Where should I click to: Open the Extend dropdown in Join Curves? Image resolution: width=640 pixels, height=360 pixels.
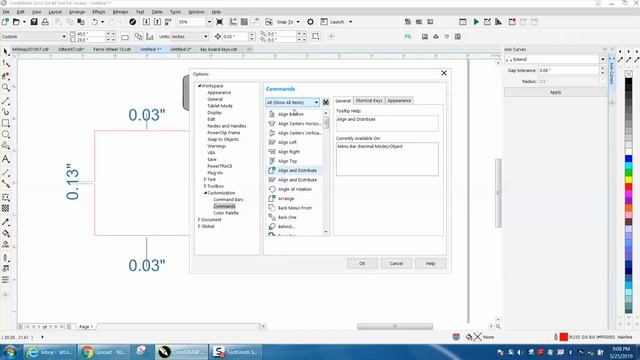pos(602,60)
